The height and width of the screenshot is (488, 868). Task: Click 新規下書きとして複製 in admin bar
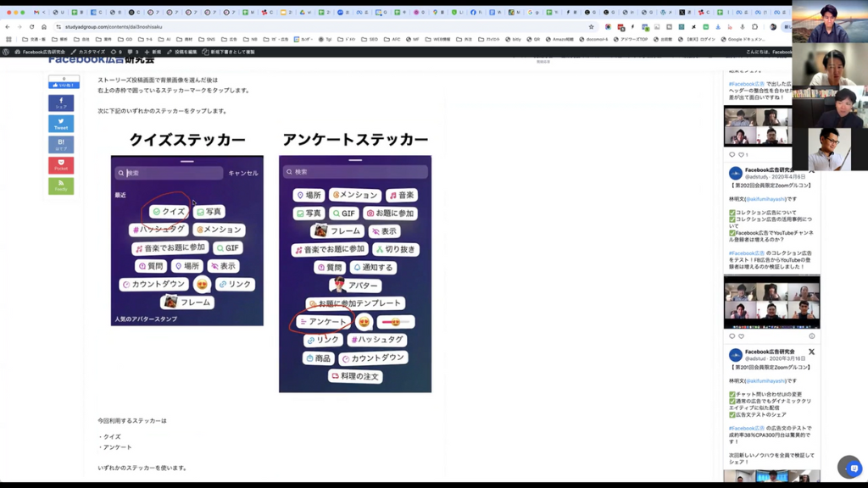click(229, 52)
